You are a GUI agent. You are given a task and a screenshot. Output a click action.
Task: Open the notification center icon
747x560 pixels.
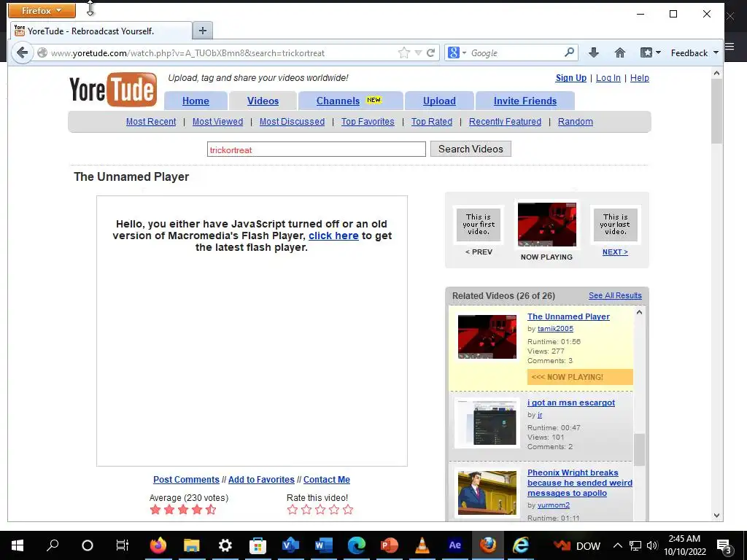tap(724, 547)
